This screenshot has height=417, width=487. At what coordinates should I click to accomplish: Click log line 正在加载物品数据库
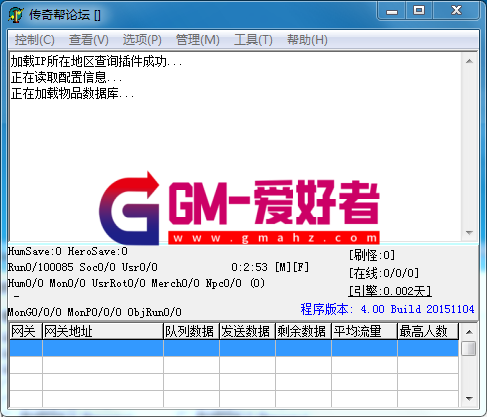tap(72, 93)
